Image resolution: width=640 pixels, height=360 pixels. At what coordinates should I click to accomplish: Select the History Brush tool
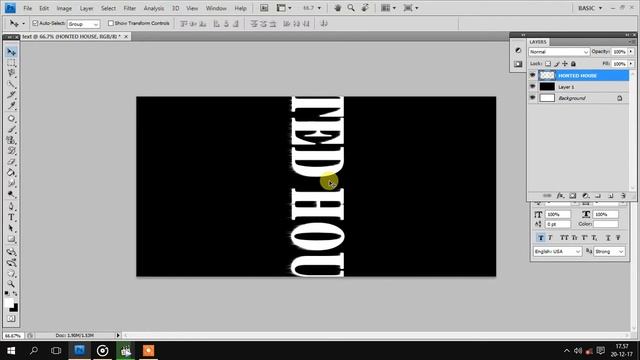[x=11, y=151]
